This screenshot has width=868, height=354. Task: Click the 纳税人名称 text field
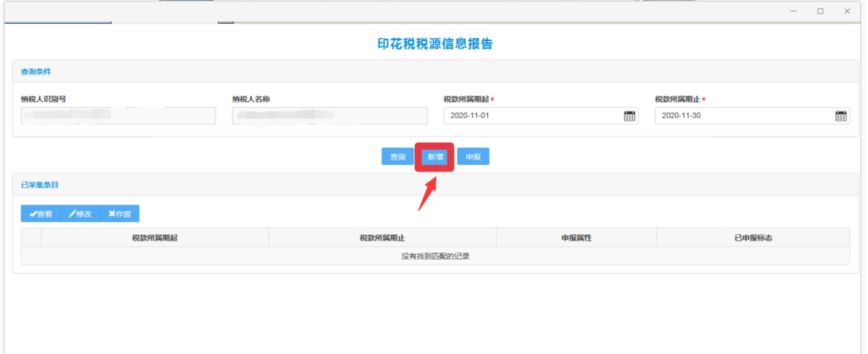329,116
